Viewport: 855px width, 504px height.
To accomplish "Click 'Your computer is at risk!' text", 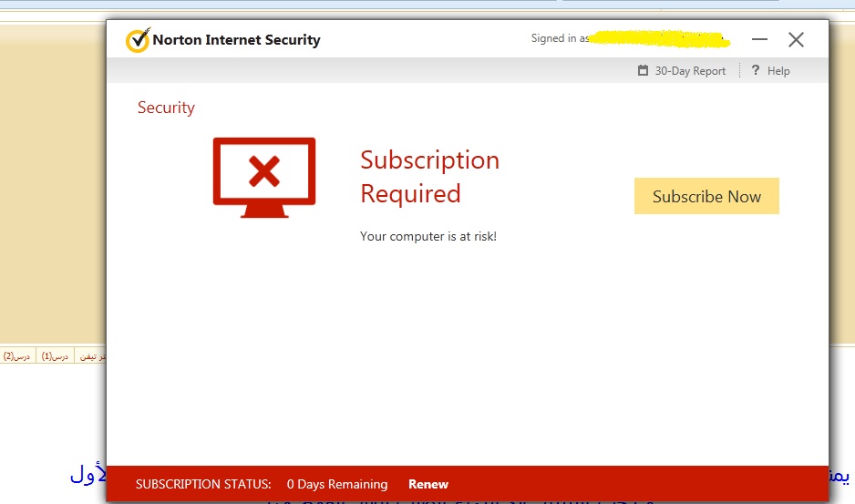I will pyautogui.click(x=428, y=237).
